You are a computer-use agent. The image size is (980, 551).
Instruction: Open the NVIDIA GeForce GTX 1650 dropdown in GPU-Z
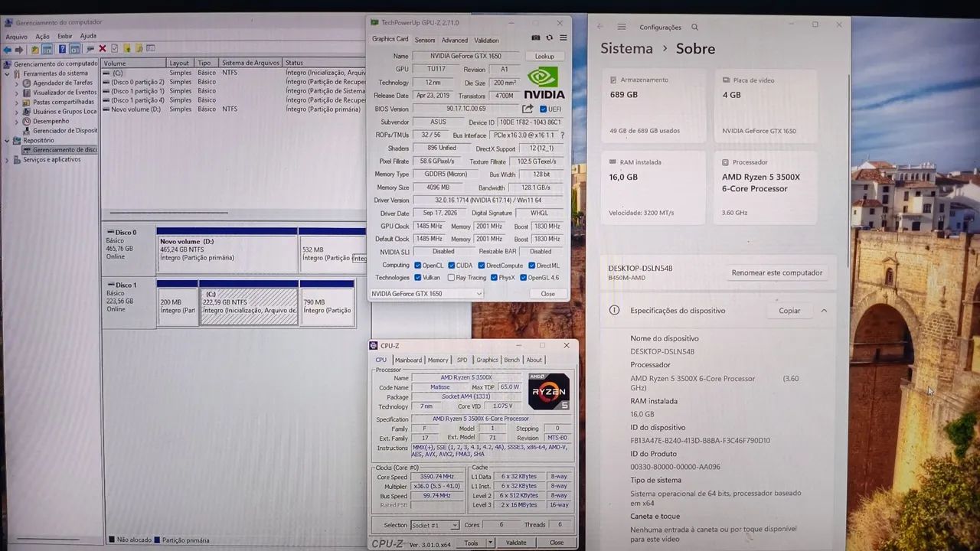tap(427, 294)
